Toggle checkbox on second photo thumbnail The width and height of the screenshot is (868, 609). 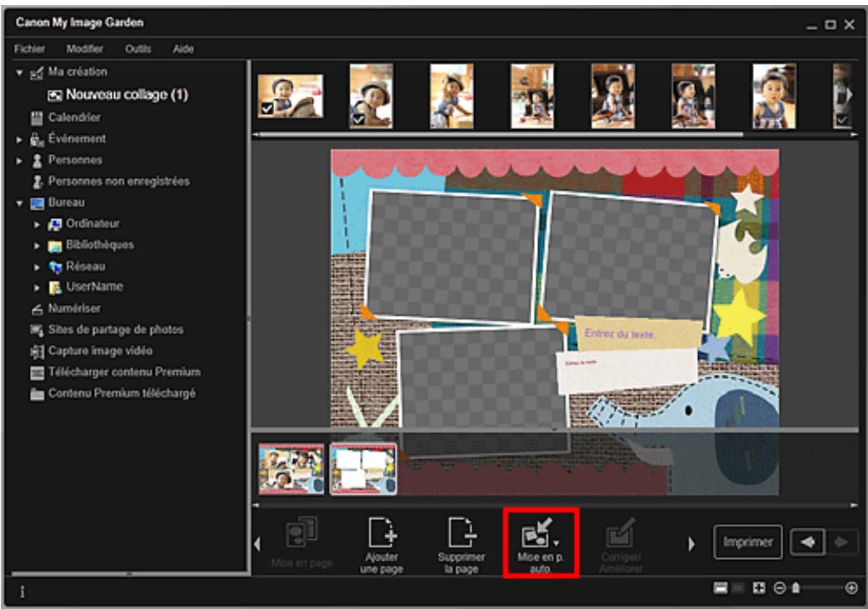click(x=357, y=120)
